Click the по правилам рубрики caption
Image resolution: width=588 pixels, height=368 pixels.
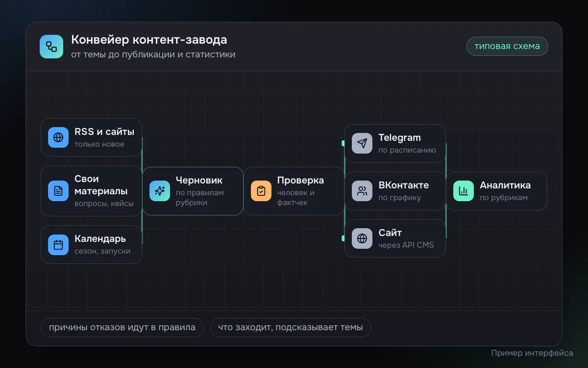click(200, 198)
